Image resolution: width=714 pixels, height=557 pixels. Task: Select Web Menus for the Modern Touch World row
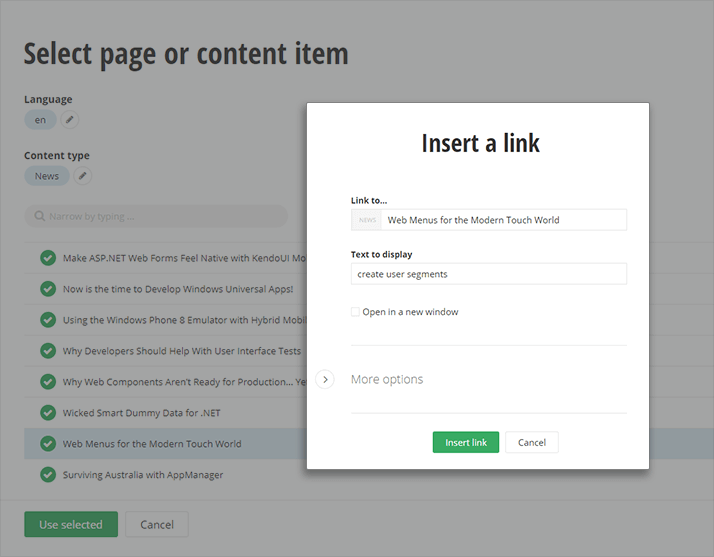[165, 444]
